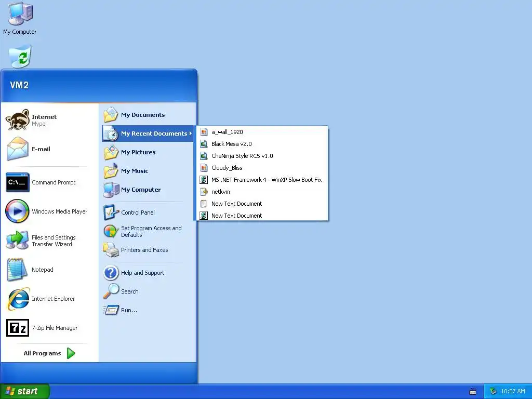Screen dimensions: 532x399
Task: Open ChaNinja Style RC5 v1.0 recent item
Action: [x=262, y=156]
